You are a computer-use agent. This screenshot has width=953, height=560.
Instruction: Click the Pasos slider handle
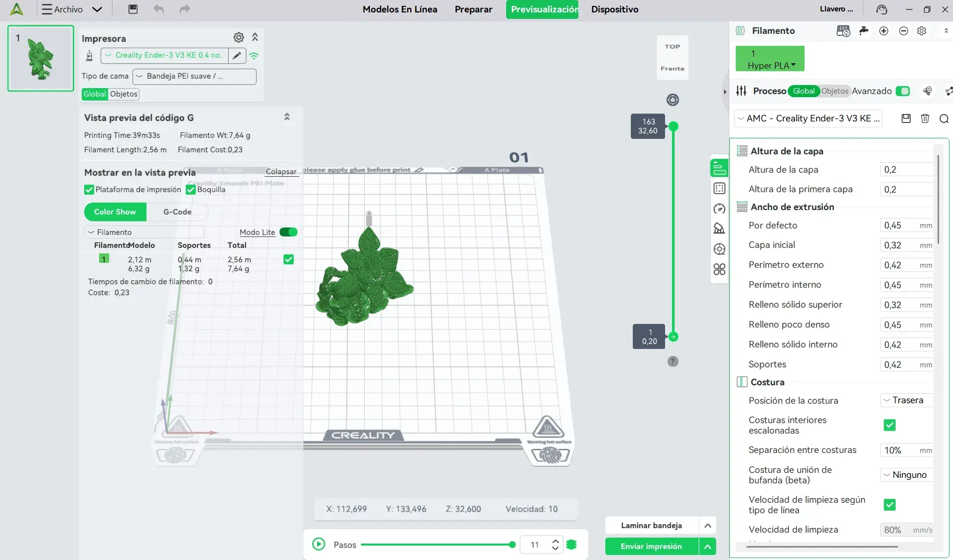click(x=512, y=545)
